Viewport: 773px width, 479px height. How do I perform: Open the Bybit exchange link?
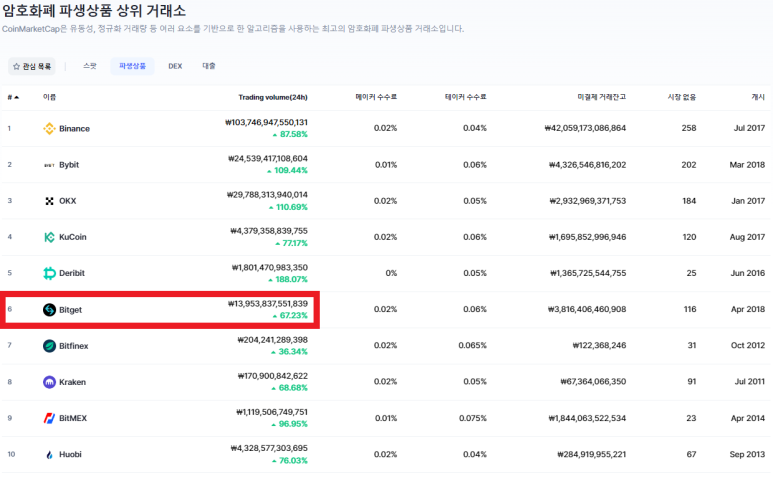pyautogui.click(x=69, y=165)
